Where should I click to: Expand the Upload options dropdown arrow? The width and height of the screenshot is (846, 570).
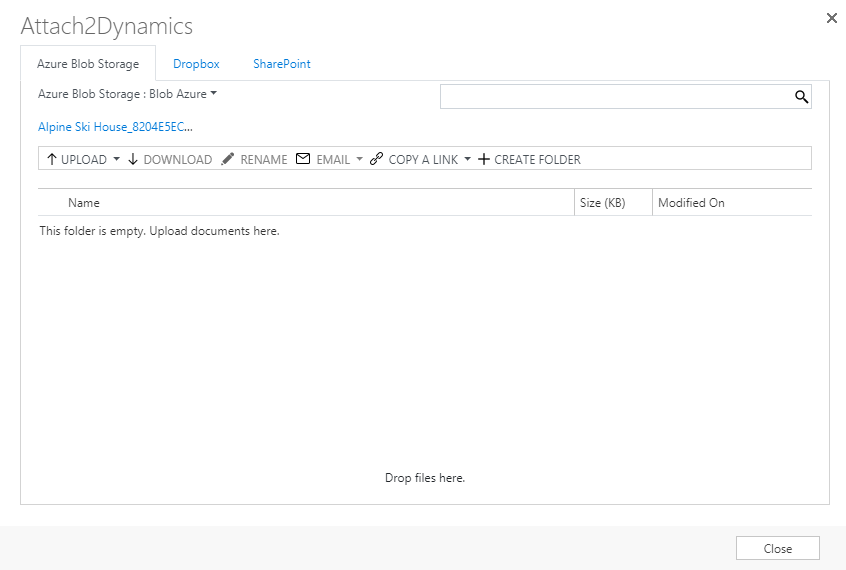116,159
